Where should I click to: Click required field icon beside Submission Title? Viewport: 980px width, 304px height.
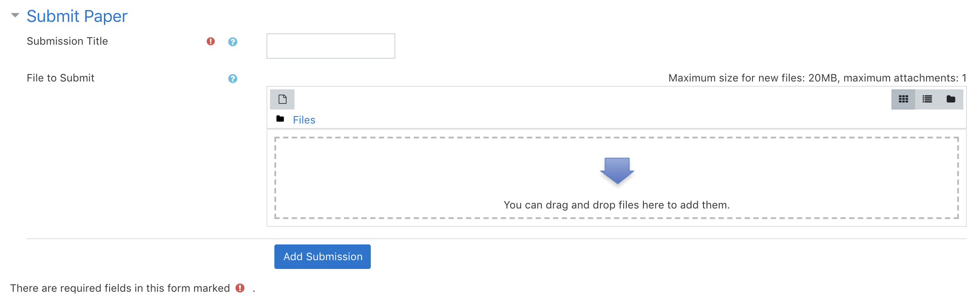[211, 41]
